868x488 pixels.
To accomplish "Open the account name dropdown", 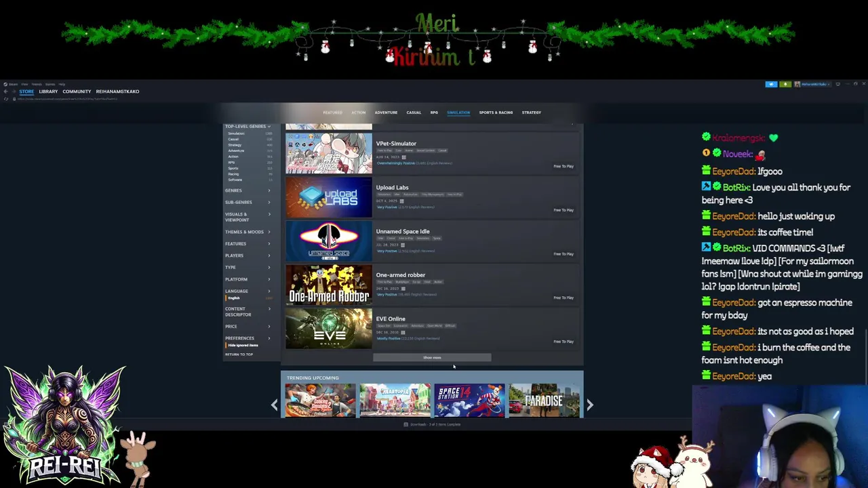I will tap(816, 84).
